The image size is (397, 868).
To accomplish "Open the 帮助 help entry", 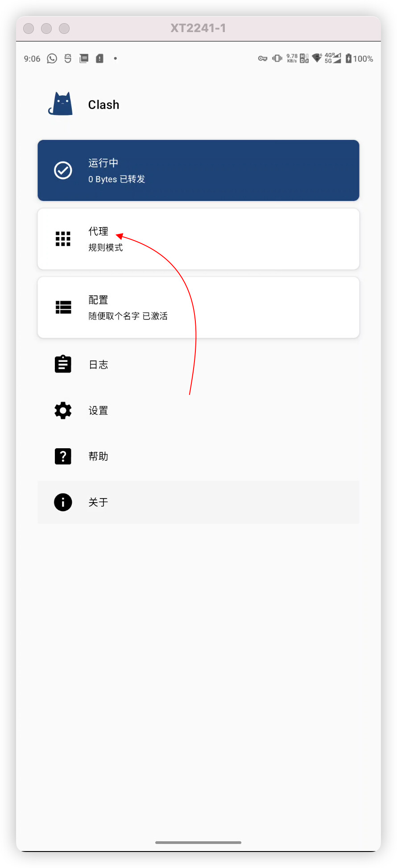I will coord(198,456).
